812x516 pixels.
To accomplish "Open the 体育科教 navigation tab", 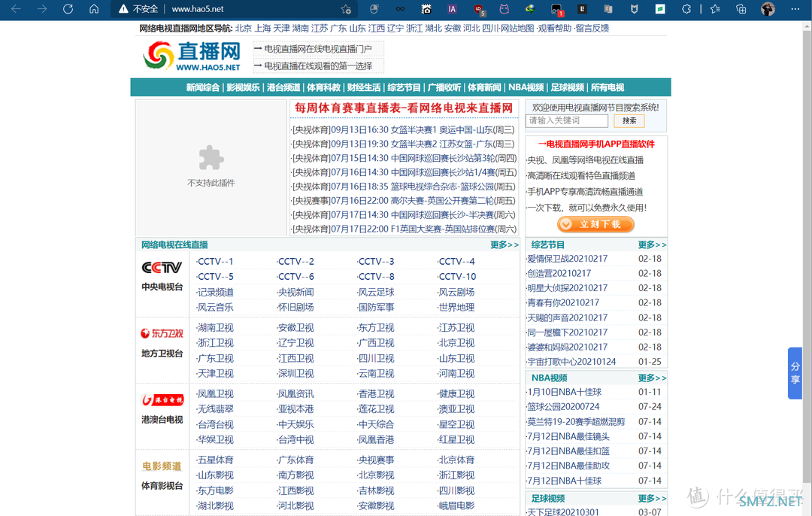I will click(x=323, y=87).
